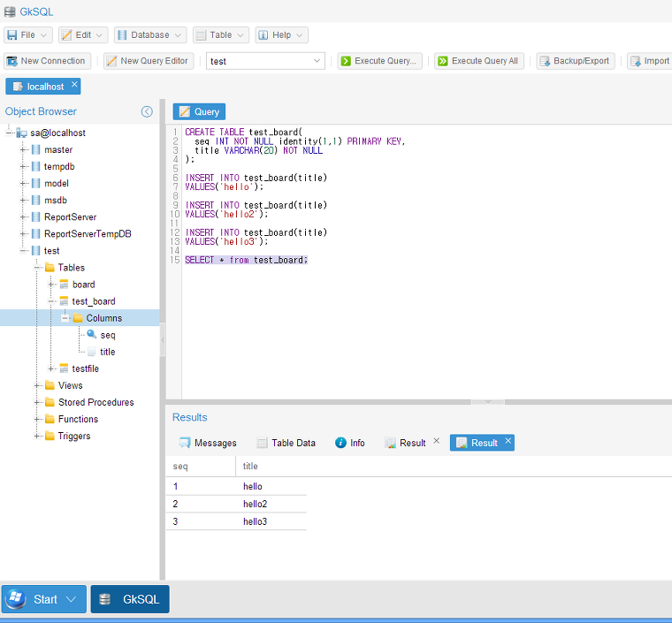Open the Help menu
672x623 pixels.
281,35
